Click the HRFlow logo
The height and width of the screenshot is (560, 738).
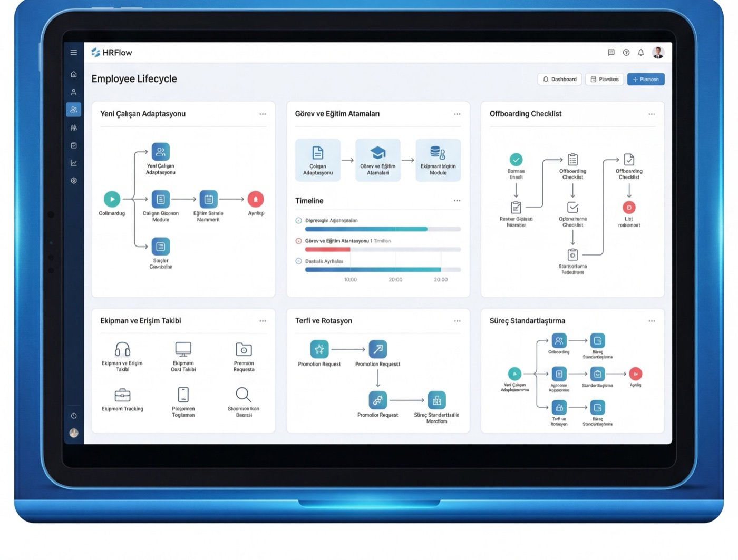click(112, 53)
